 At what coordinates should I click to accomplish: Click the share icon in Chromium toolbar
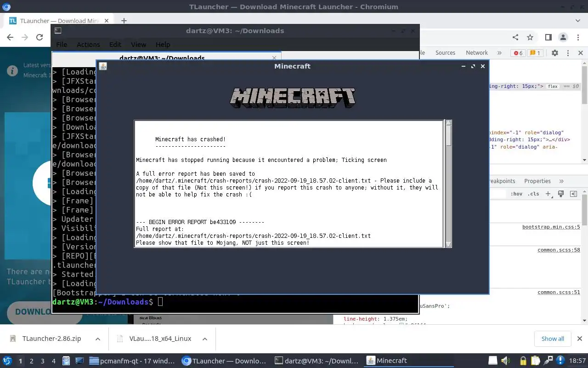click(x=515, y=38)
